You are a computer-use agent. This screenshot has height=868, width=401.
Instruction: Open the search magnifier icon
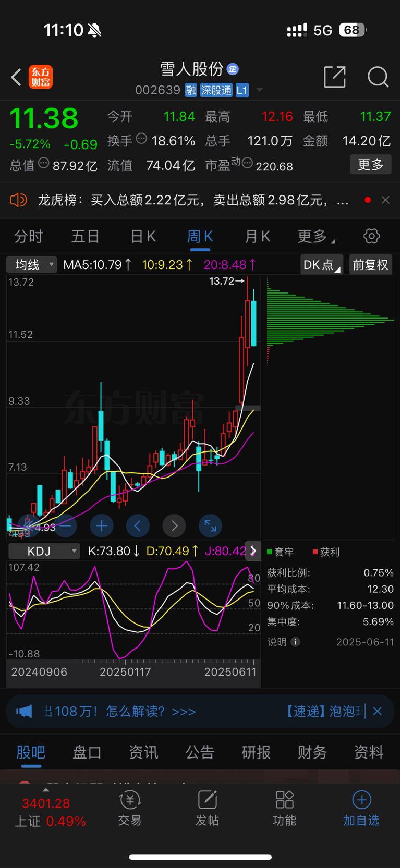click(378, 77)
